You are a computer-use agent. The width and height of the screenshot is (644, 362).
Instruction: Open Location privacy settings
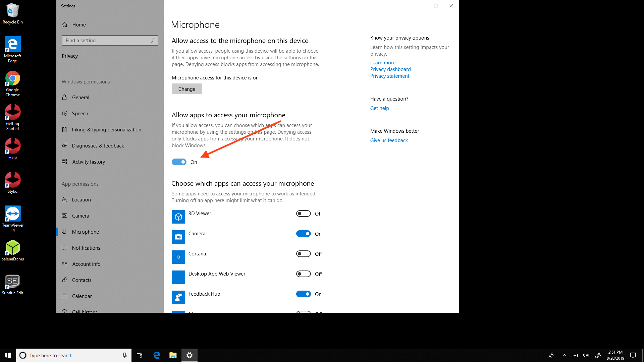click(81, 199)
